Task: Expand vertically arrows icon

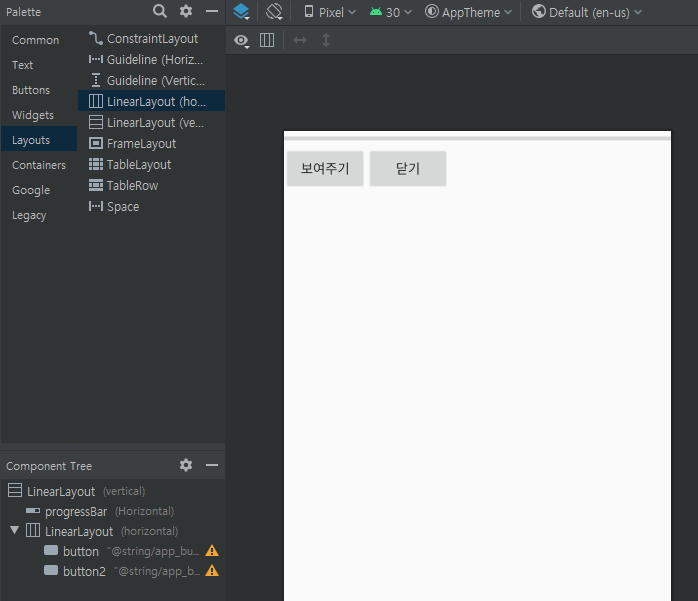Action: 326,40
